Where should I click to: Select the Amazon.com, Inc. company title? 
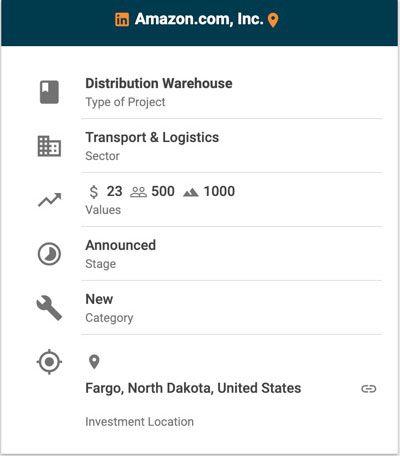point(199,19)
